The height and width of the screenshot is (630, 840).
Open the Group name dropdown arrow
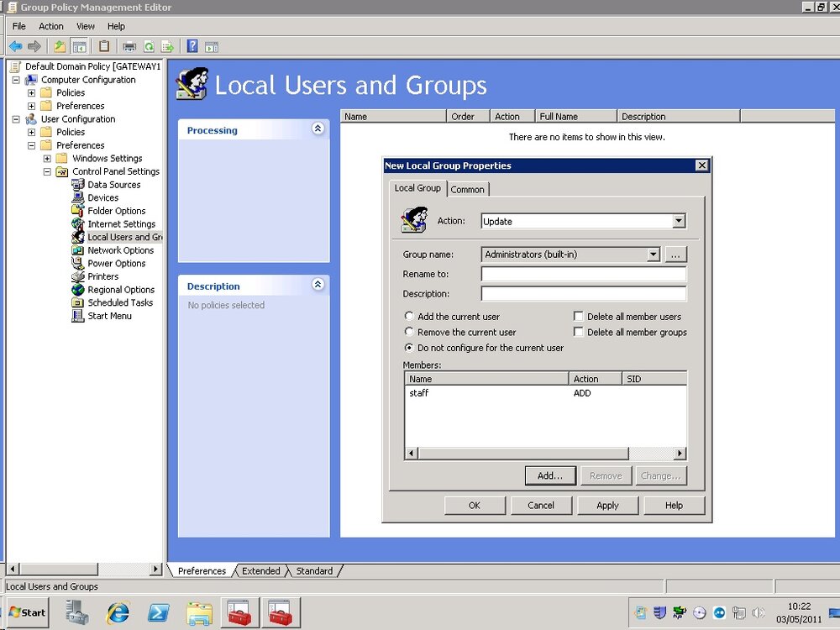point(653,255)
